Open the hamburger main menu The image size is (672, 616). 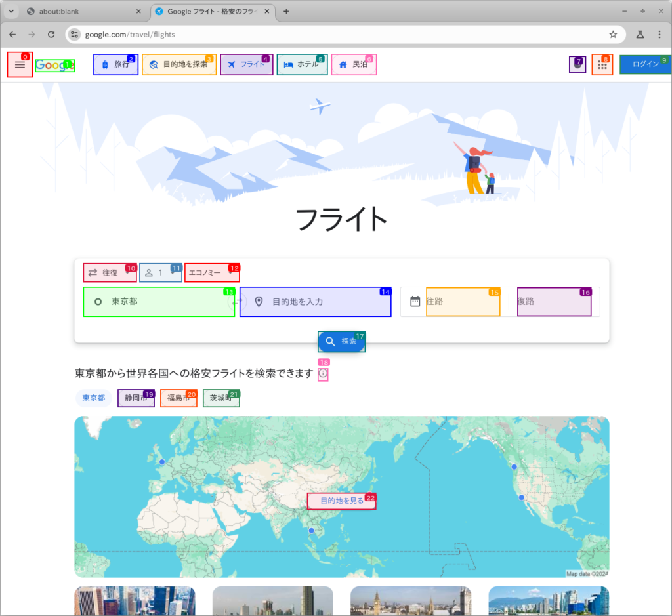click(20, 64)
